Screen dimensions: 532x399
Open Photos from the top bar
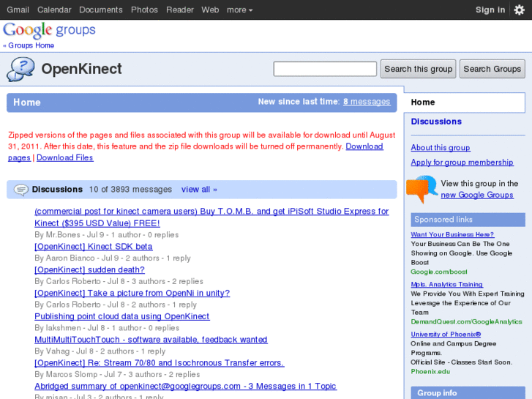coord(145,10)
